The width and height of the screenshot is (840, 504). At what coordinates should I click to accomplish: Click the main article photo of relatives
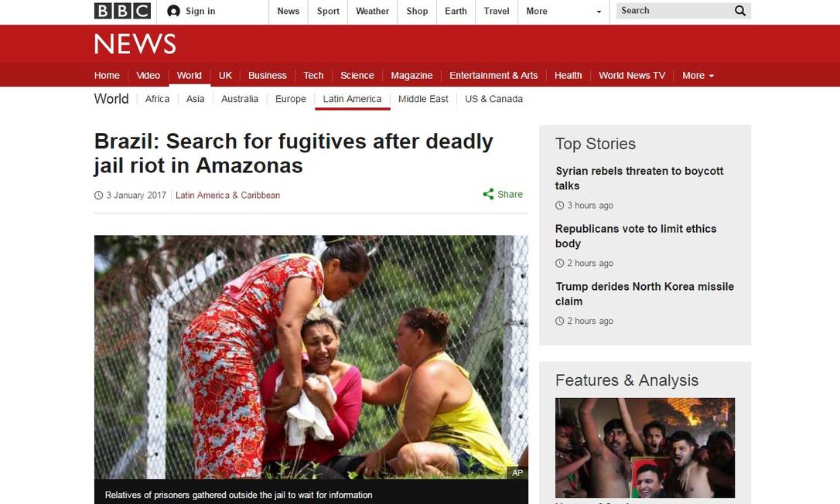click(311, 357)
